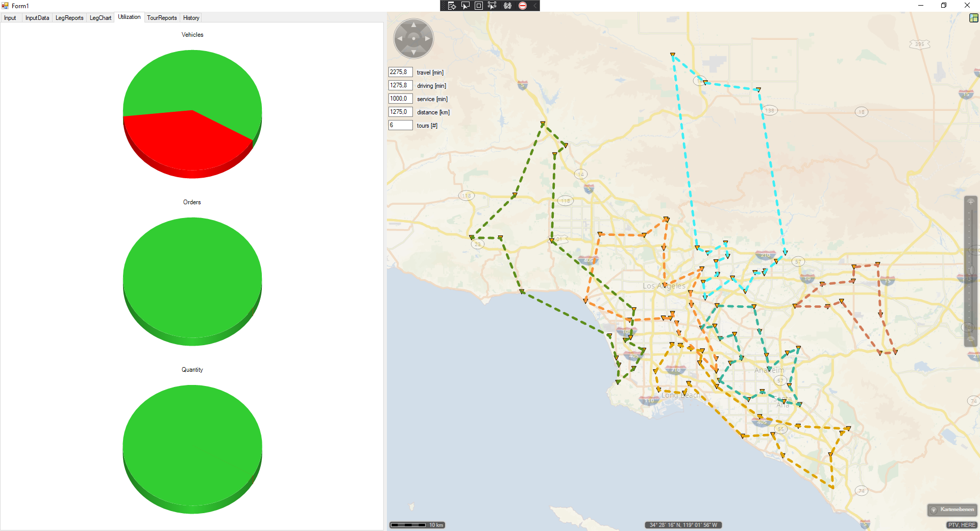This screenshot has width=980, height=531.
Task: Select the InputData tab
Action: tap(37, 18)
